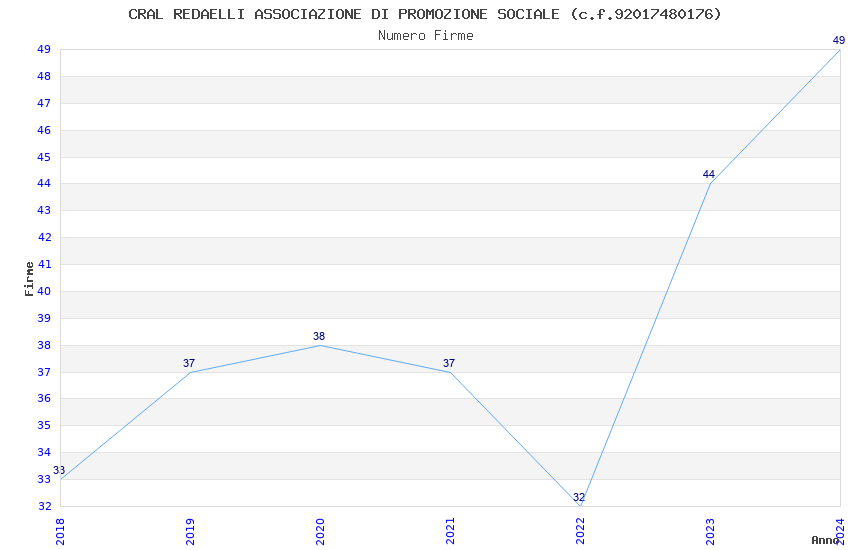Click the Anno axis label
The height and width of the screenshot is (550, 850).
click(x=825, y=540)
